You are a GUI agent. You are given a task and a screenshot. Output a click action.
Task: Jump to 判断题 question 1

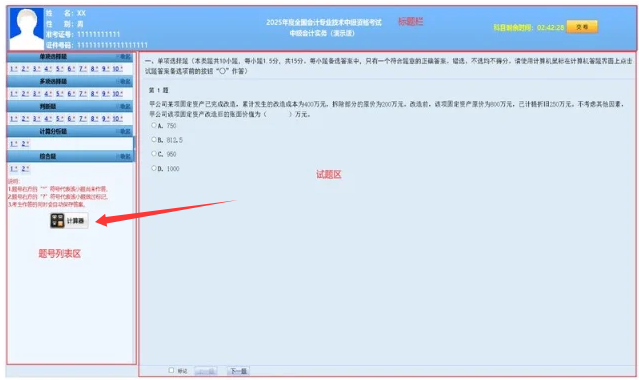14,119
